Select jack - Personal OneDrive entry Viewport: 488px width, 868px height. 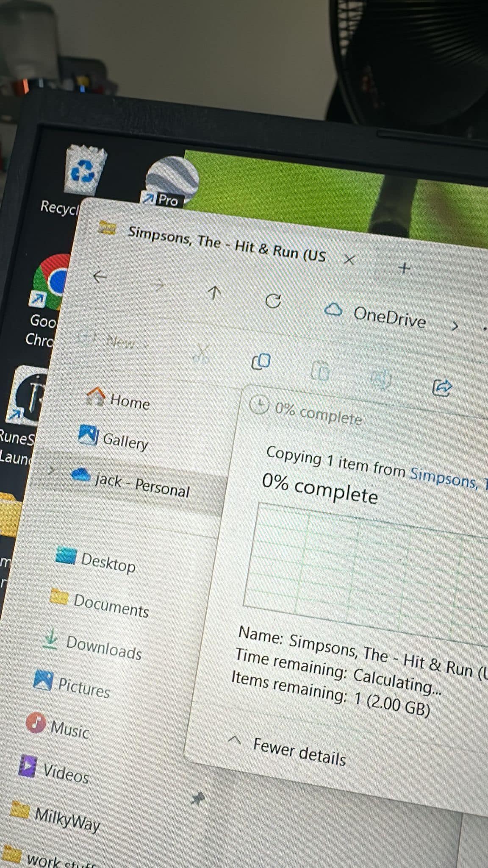coord(131,483)
